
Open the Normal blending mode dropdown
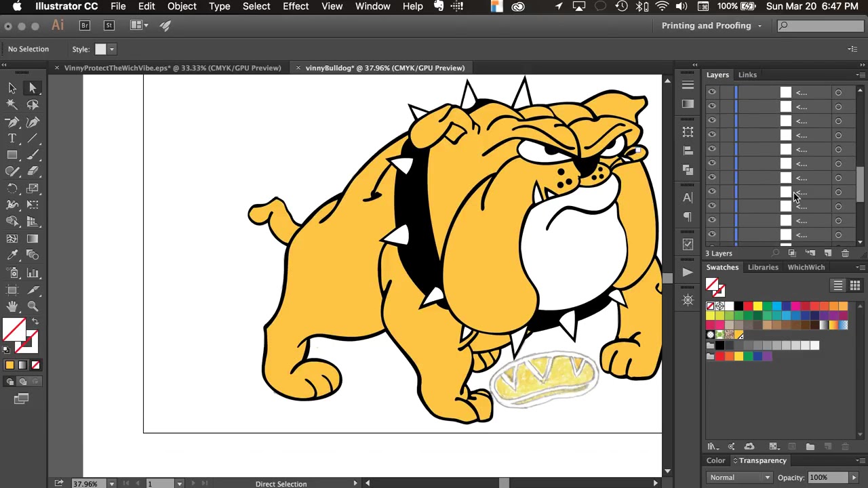[739, 477]
